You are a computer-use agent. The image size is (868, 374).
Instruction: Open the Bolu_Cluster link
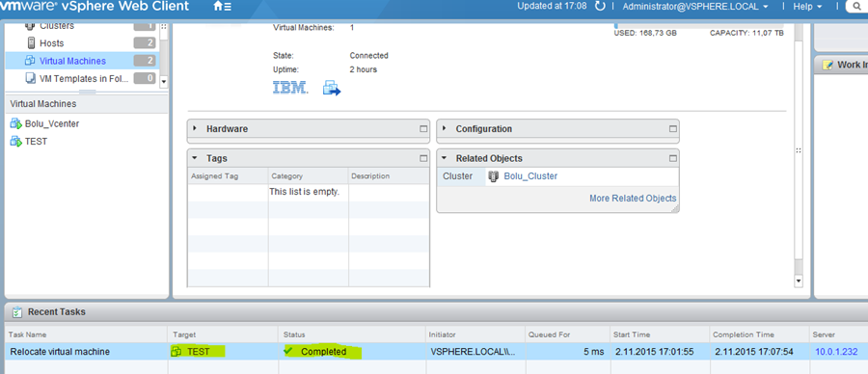[x=530, y=176]
